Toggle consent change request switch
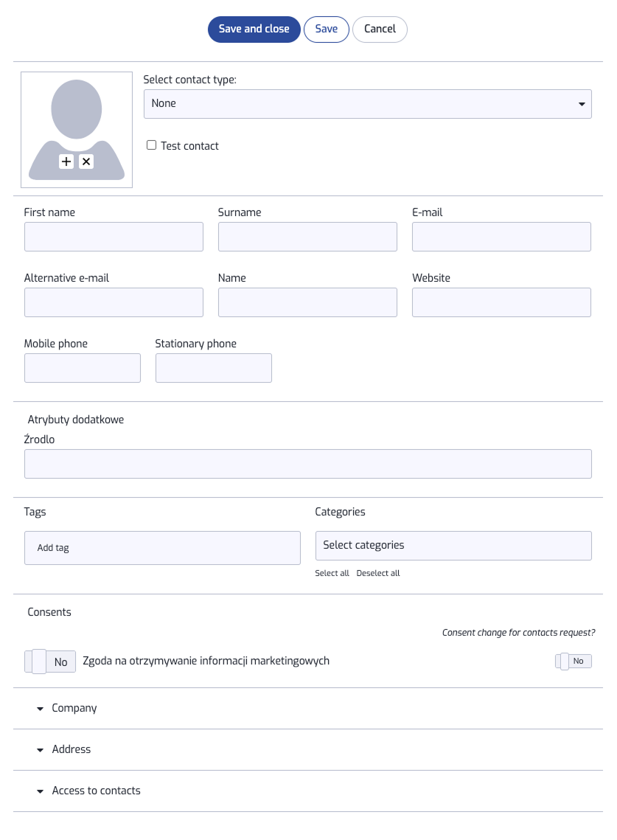Image resolution: width=617 pixels, height=840 pixels. tap(574, 661)
